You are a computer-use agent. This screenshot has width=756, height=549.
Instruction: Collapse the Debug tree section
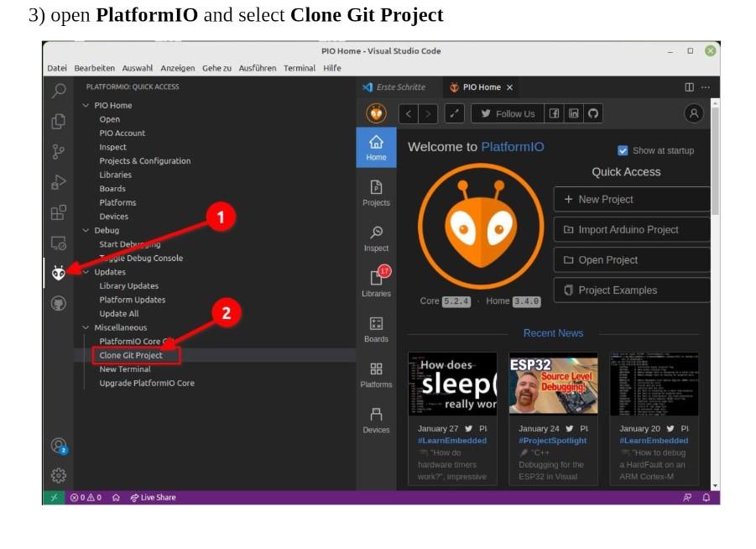pyautogui.click(x=86, y=230)
